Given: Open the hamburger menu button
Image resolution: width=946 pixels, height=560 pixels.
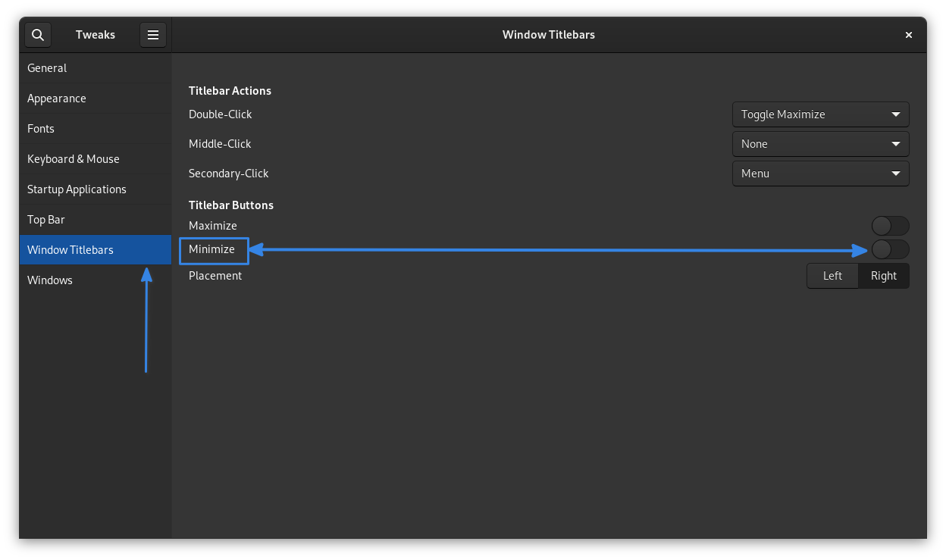Looking at the screenshot, I should (153, 35).
